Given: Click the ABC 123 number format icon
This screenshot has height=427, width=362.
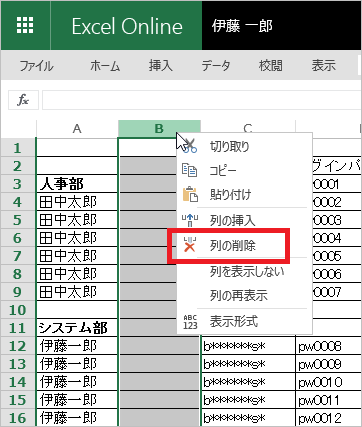Looking at the screenshot, I should tap(190, 322).
